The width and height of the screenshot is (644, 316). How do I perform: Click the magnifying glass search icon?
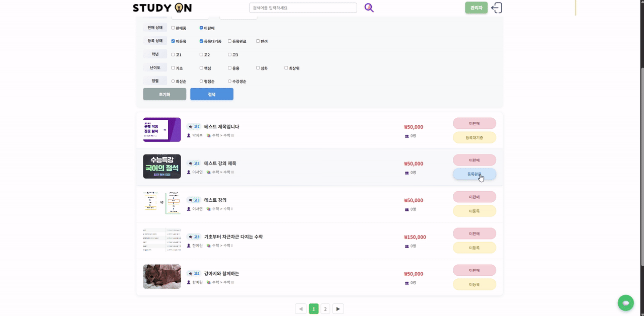pos(369,8)
